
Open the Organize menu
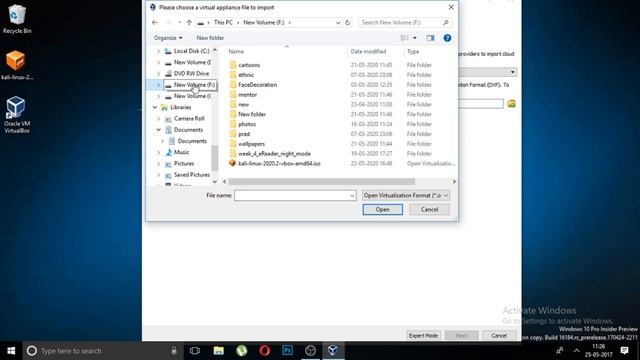(168, 38)
